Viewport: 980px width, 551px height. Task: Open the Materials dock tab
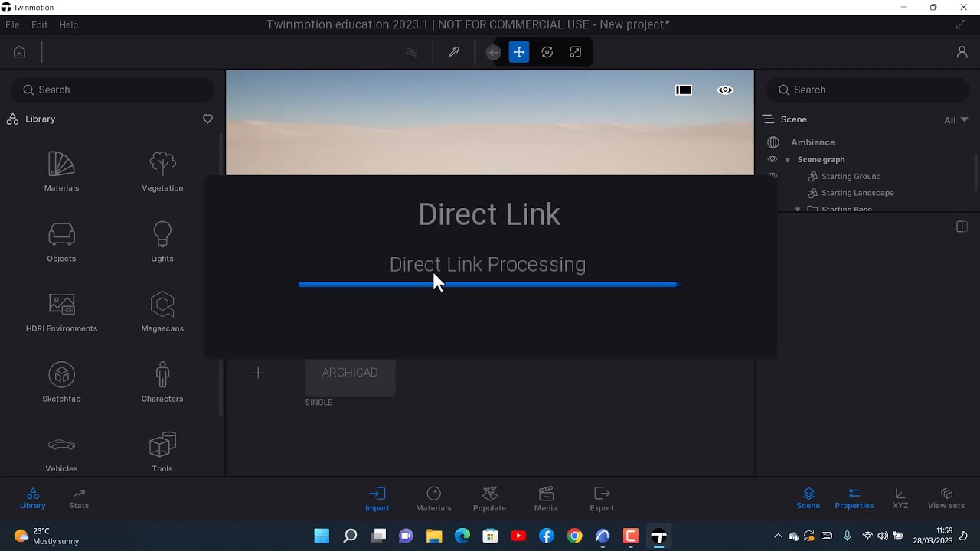point(433,499)
